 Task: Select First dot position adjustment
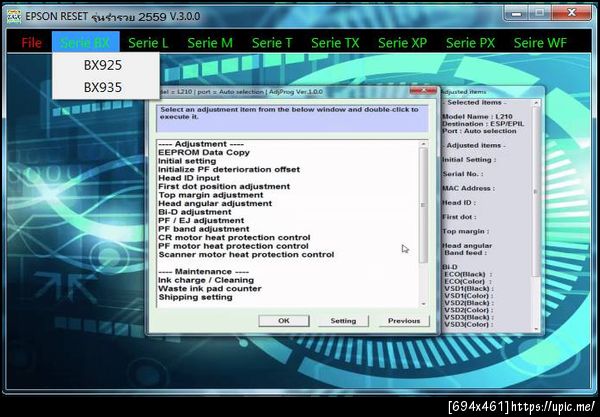click(224, 186)
